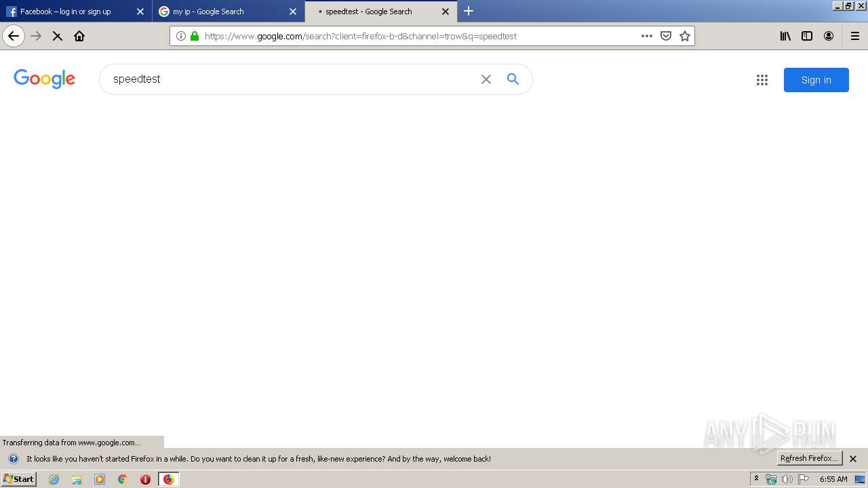Go back one page in Firefox

click(14, 36)
